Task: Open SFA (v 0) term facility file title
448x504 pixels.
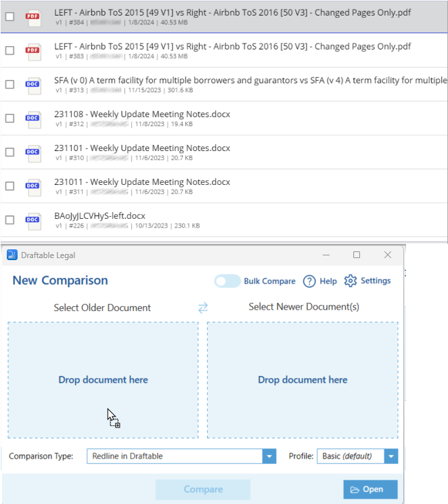Action: (x=250, y=81)
